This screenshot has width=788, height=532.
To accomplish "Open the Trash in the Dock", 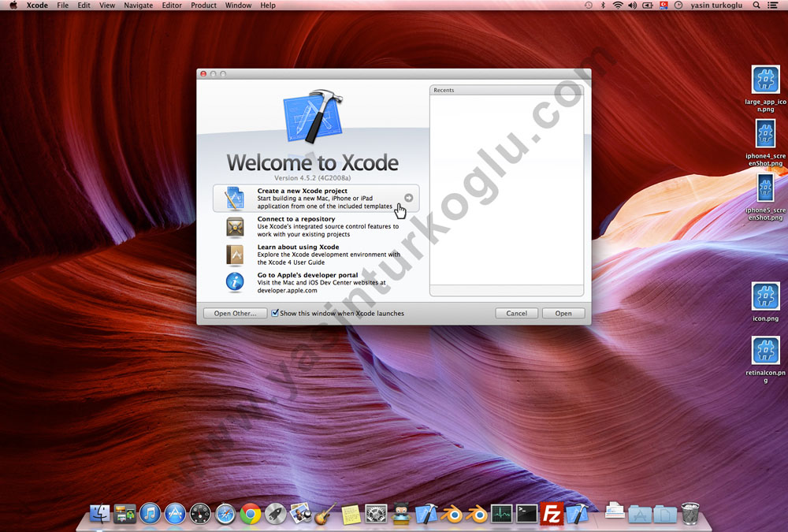I will (690, 514).
